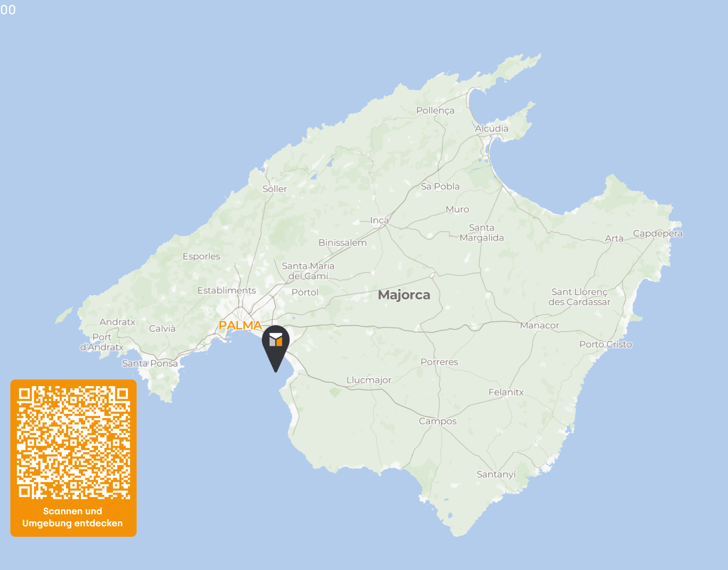This screenshot has height=570, width=728.
Task: Click the Santanyí town label
Action: pyautogui.click(x=496, y=474)
